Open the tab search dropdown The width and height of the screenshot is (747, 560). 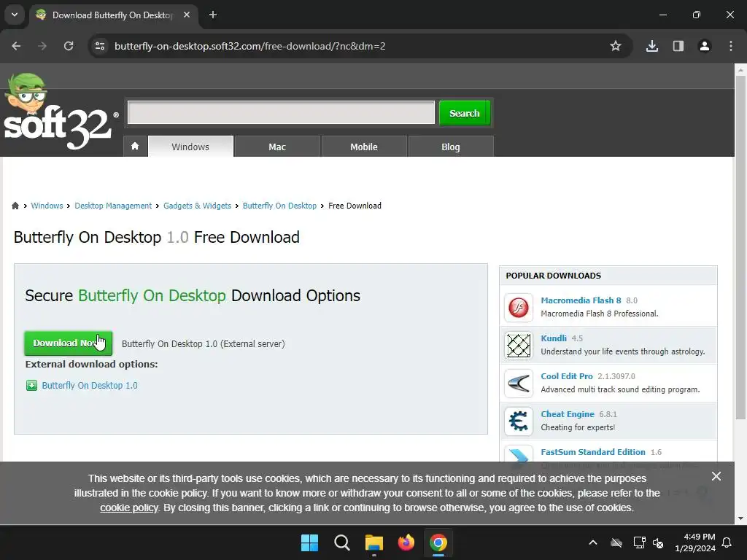click(x=15, y=15)
